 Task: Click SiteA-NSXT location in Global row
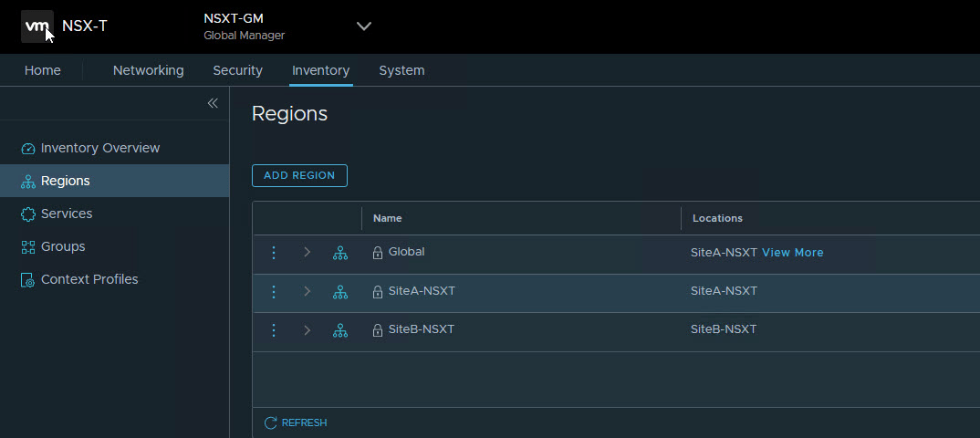[x=724, y=253]
